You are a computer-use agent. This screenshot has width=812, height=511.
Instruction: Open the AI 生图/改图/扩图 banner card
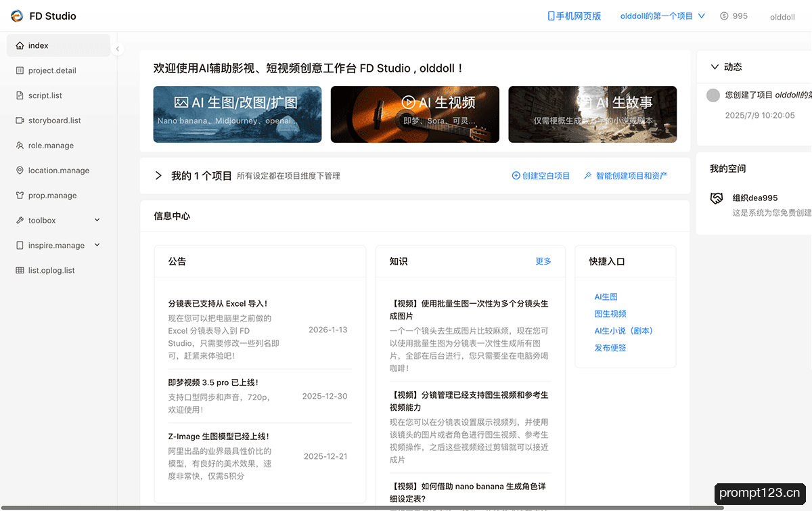[238, 114]
